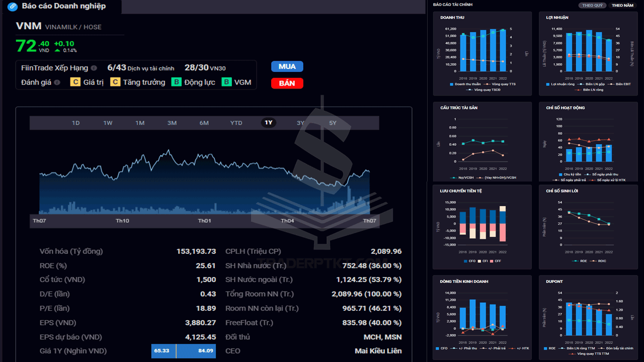Click the yellow C badge for Giá trị
Image resolution: width=644 pixels, height=362 pixels.
75,82
